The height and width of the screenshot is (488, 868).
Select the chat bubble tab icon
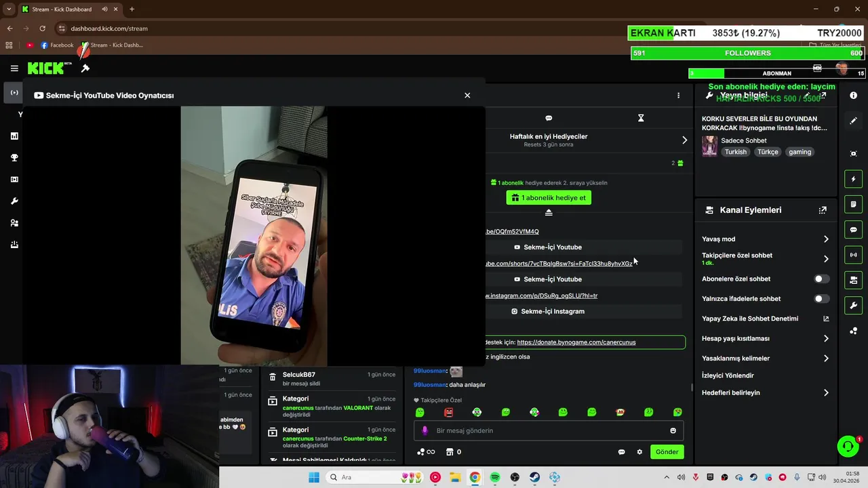pyautogui.click(x=549, y=118)
